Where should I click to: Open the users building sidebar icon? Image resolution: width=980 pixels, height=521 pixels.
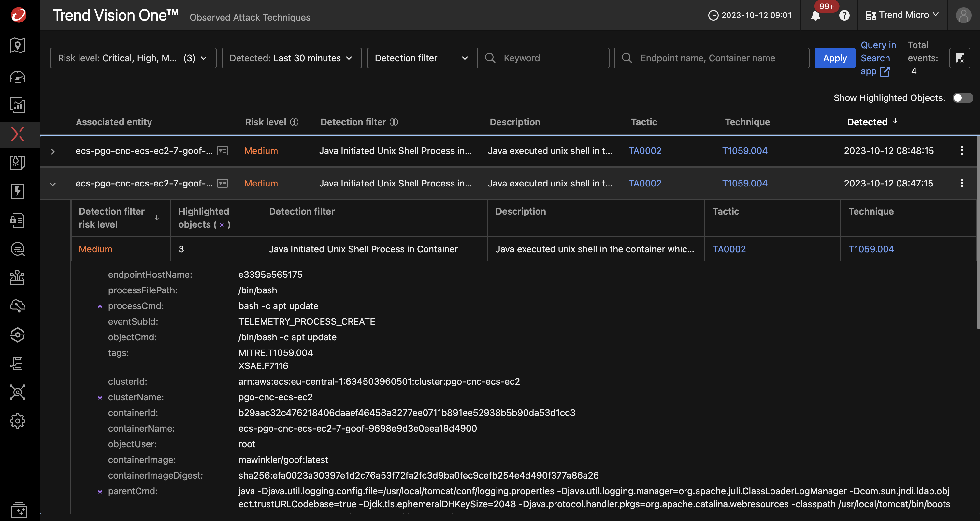click(18, 278)
